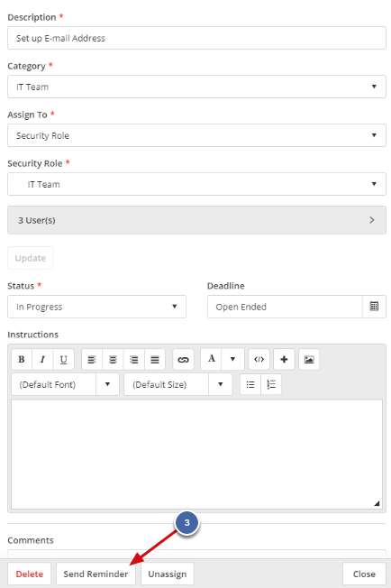
Task: Create a bulleted list
Action: (250, 384)
